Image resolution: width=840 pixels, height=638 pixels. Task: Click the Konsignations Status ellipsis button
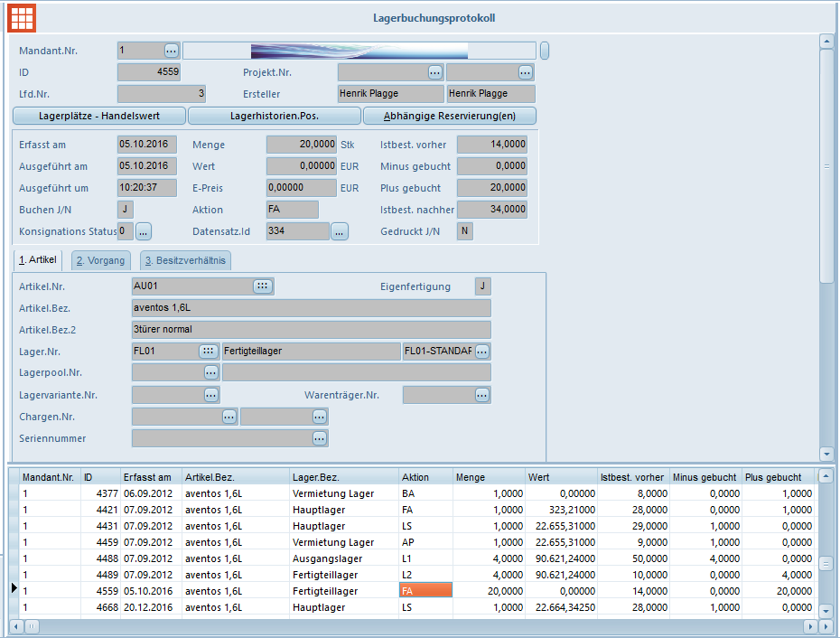(145, 232)
